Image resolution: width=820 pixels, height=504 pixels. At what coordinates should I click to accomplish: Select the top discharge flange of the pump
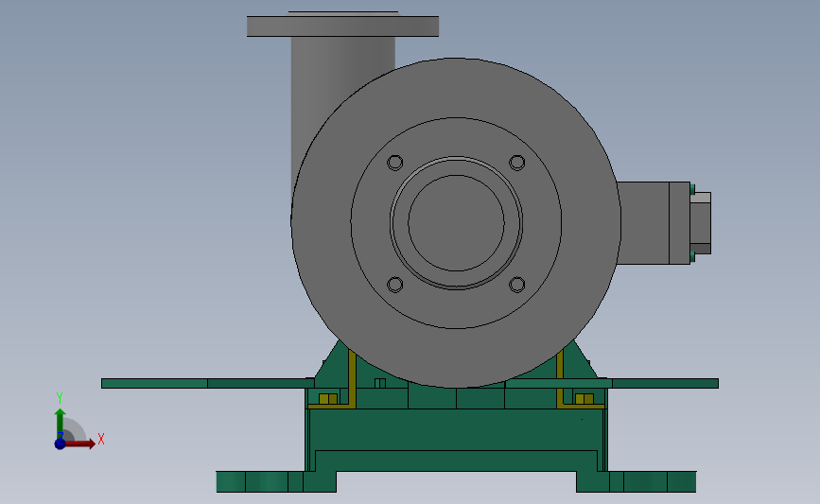[x=342, y=26]
